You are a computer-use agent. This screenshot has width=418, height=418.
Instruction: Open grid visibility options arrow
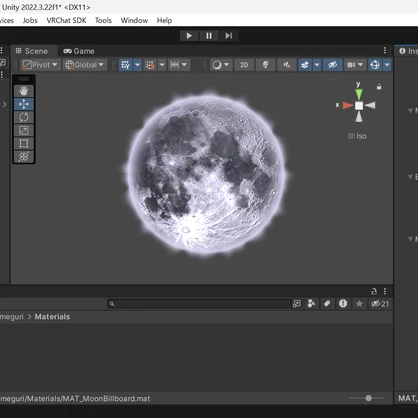[137, 65]
